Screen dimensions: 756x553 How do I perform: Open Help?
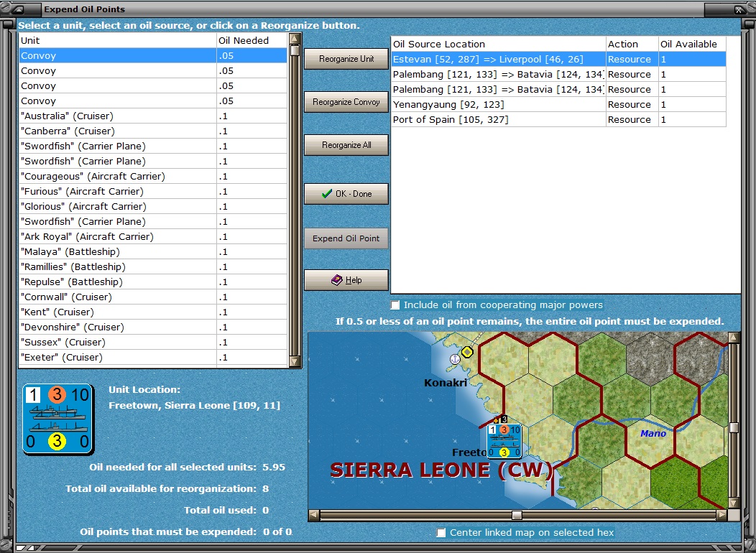(x=346, y=280)
